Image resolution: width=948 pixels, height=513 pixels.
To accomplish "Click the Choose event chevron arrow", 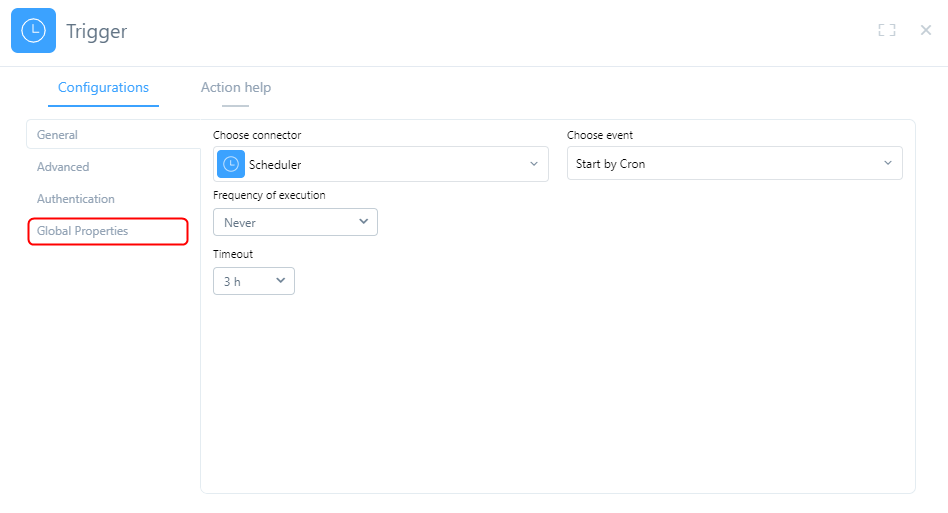I will point(887,164).
